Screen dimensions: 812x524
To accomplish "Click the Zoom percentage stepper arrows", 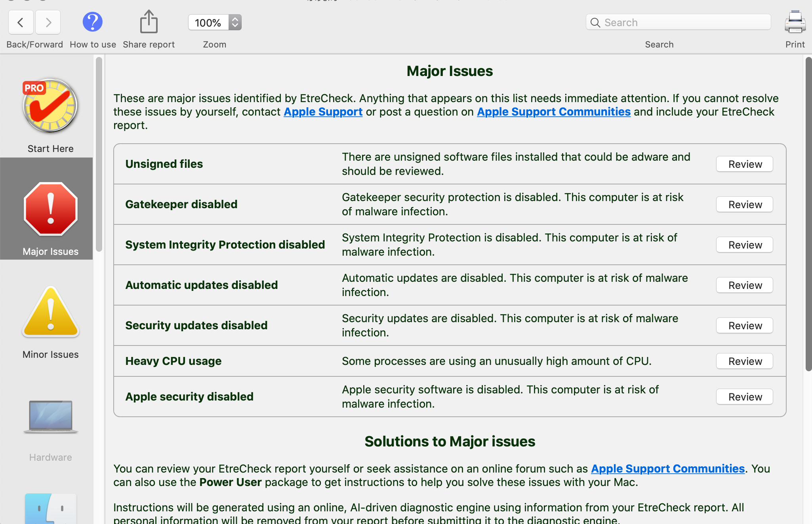I will (x=235, y=23).
